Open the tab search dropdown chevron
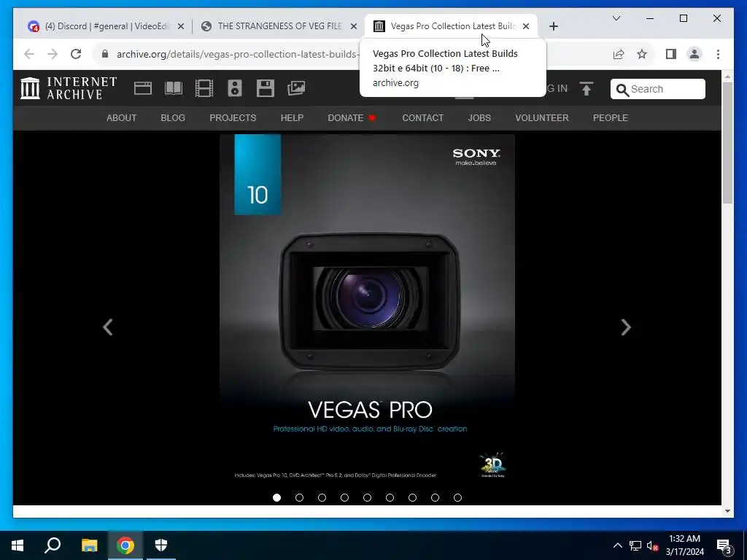Image resolution: width=747 pixels, height=560 pixels. point(616,18)
